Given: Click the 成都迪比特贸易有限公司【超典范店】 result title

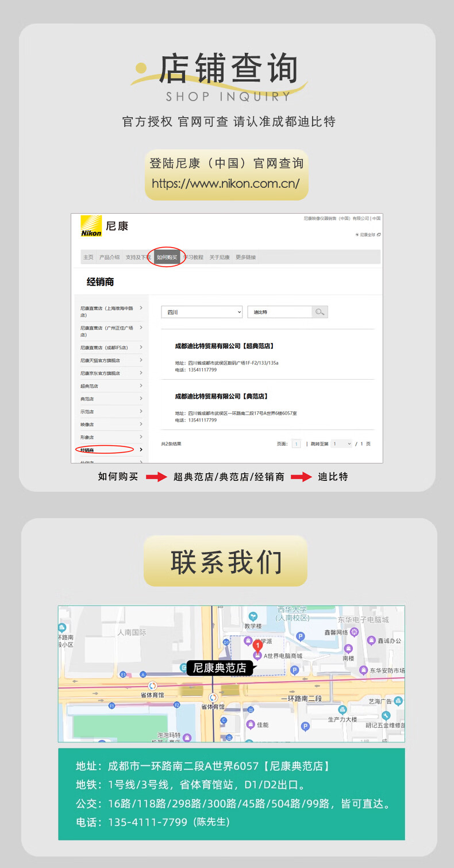Looking at the screenshot, I should point(224,346).
